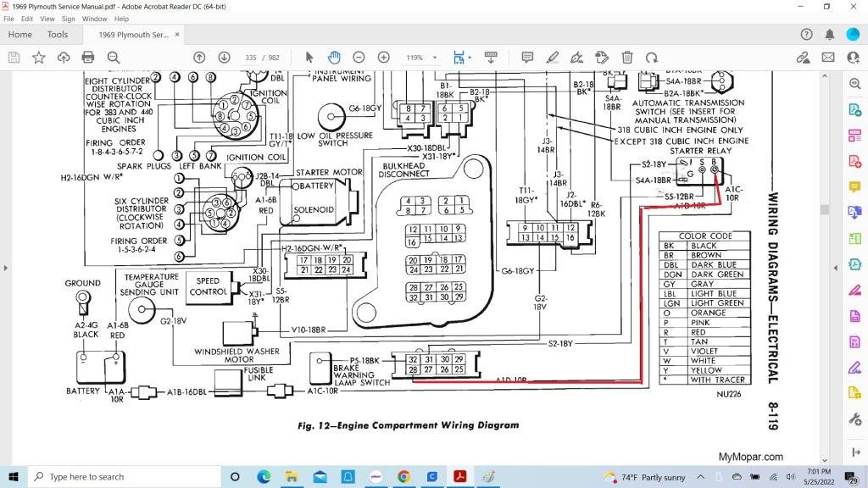Image resolution: width=868 pixels, height=488 pixels.
Task: Zoom in using the plus icon
Action: (x=383, y=57)
